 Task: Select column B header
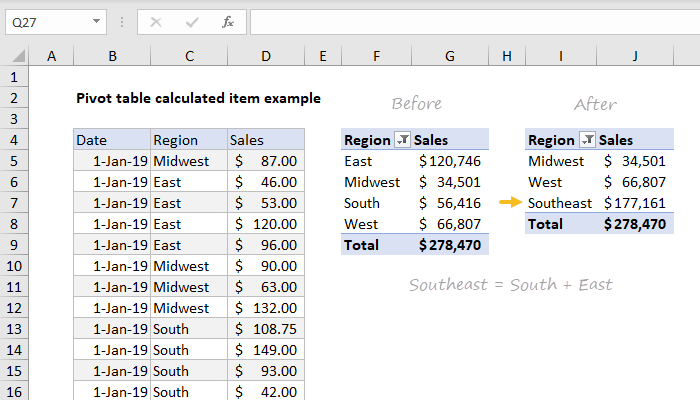click(x=112, y=56)
